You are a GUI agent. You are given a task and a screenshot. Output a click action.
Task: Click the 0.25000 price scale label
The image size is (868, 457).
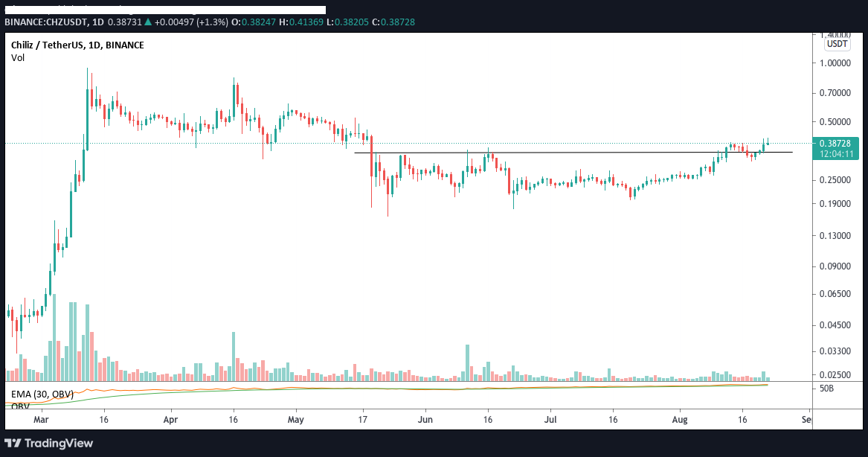click(x=835, y=180)
